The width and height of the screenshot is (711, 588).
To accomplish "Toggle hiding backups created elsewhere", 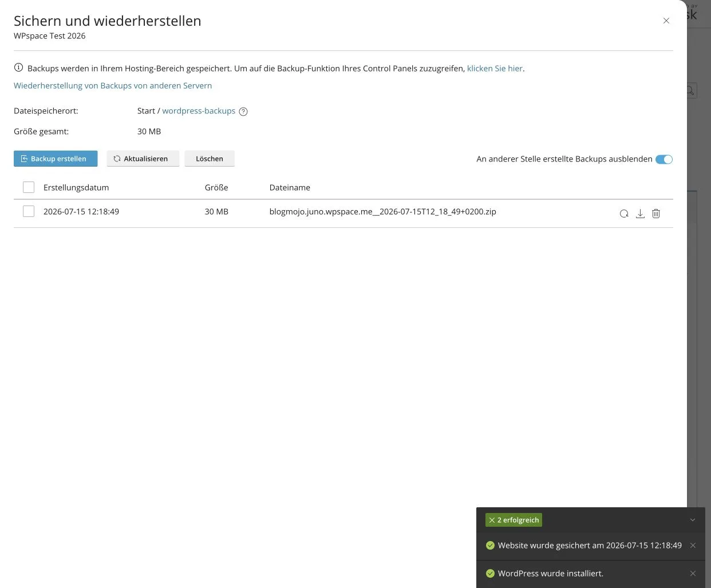I will 664,159.
